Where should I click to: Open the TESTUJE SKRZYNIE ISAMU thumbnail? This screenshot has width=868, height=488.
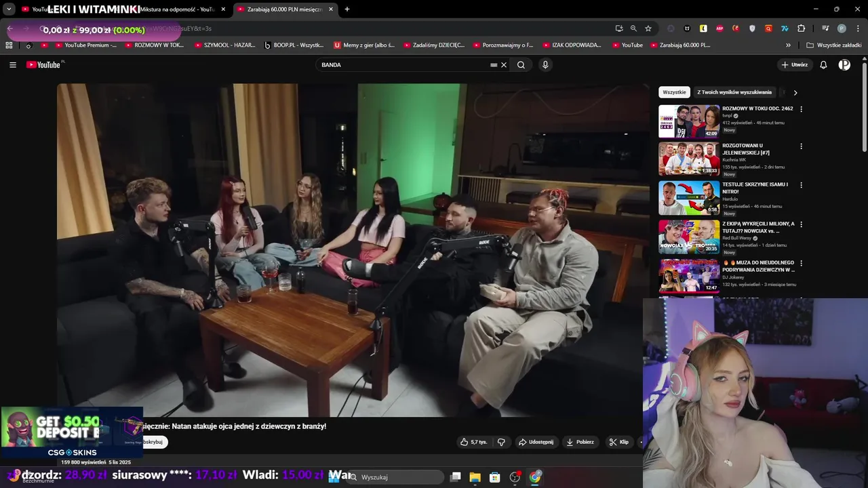click(689, 198)
